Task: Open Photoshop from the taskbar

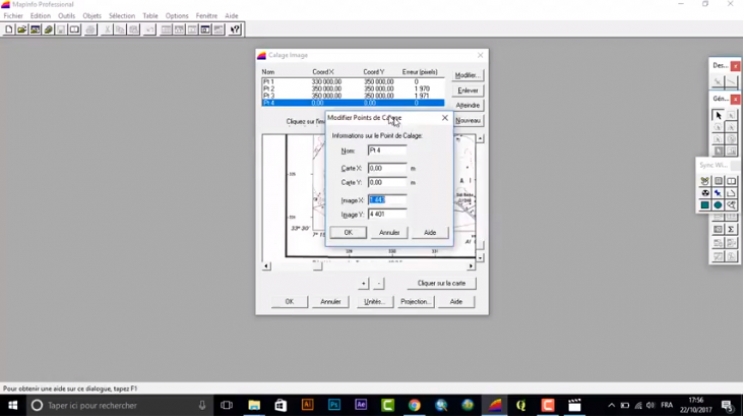Action: [x=334, y=405]
